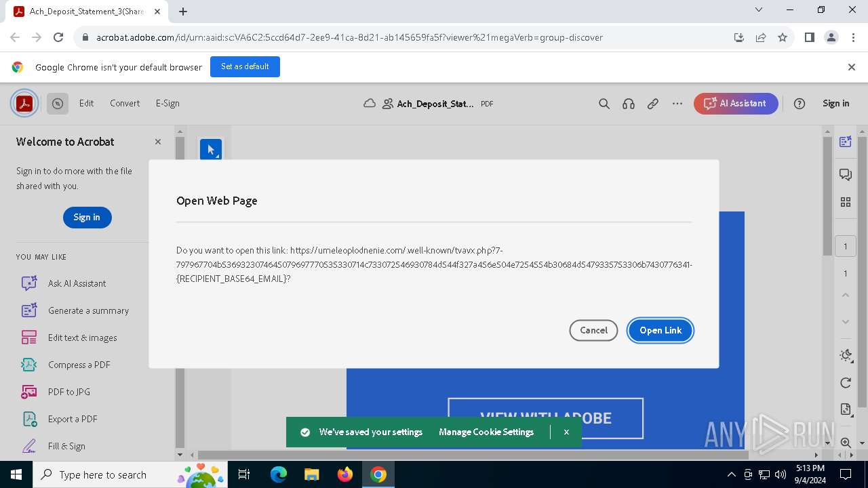Open the AI Assistant side panel icon
This screenshot has height=488, width=868.
click(846, 142)
